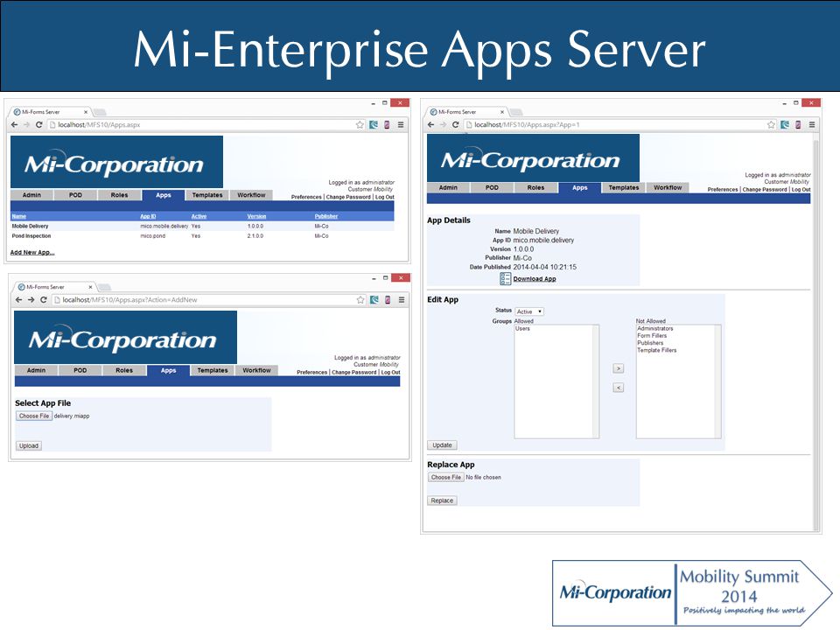This screenshot has width=840, height=630.
Task: Click the Download App link
Action: pyautogui.click(x=535, y=279)
